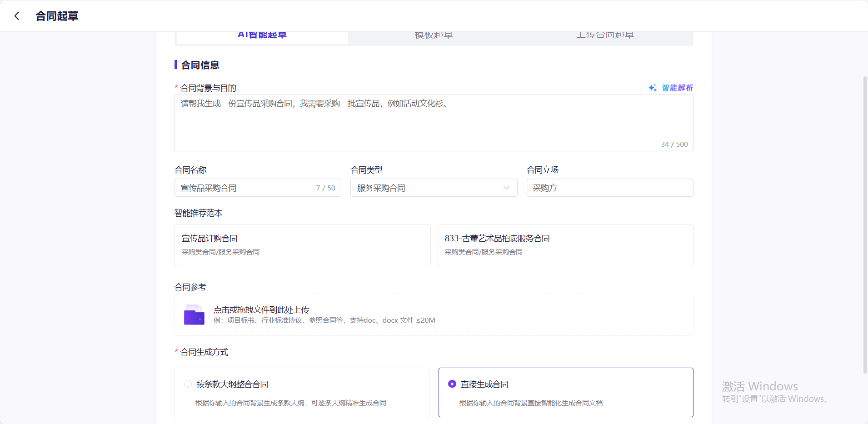Choose the 宣传品订购合同 recommended template
The image size is (868, 424).
[x=302, y=245]
